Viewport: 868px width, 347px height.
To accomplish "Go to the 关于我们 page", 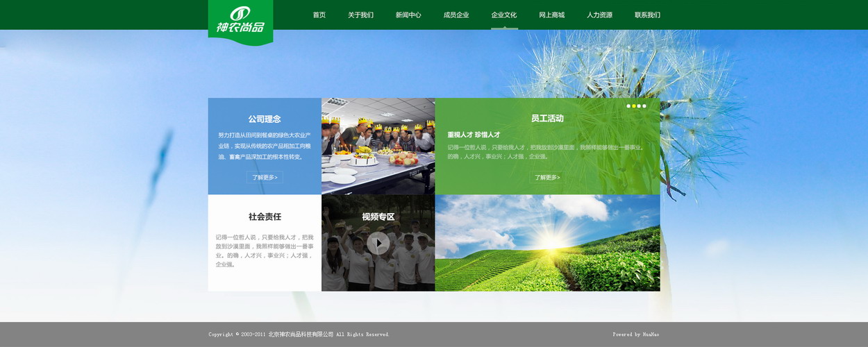I will click(x=360, y=15).
